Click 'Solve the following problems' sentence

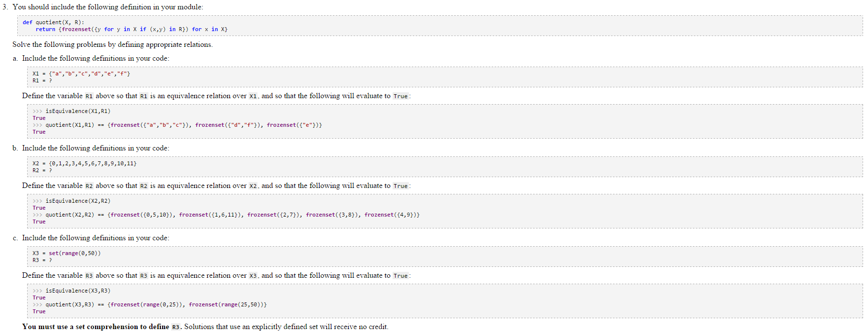coord(112,44)
